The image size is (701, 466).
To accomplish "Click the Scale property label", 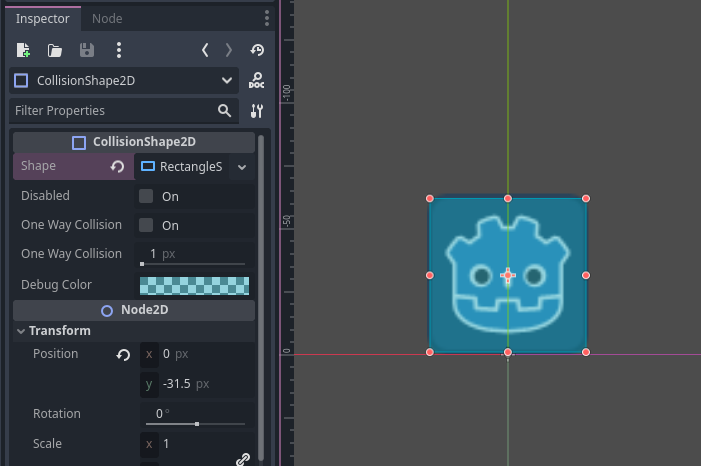I will [47, 444].
